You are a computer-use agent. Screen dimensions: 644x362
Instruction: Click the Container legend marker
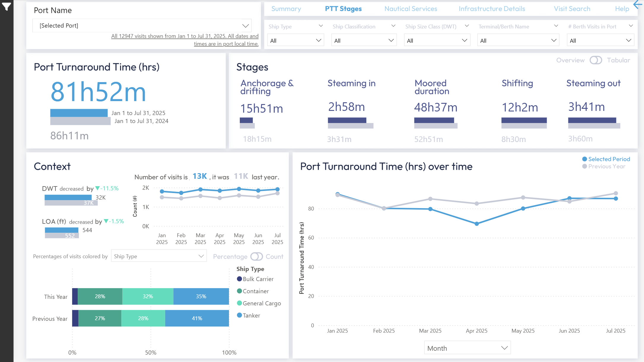click(239, 291)
